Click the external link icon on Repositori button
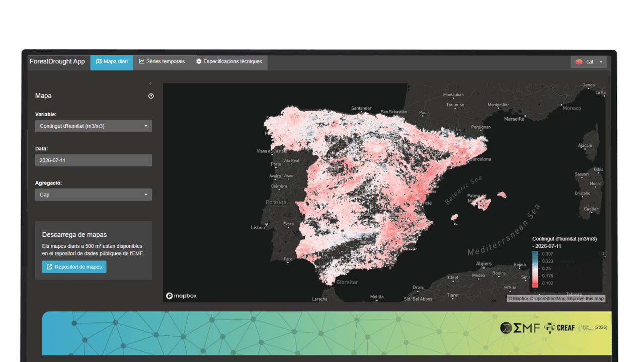The width and height of the screenshot is (644, 362). (49, 267)
